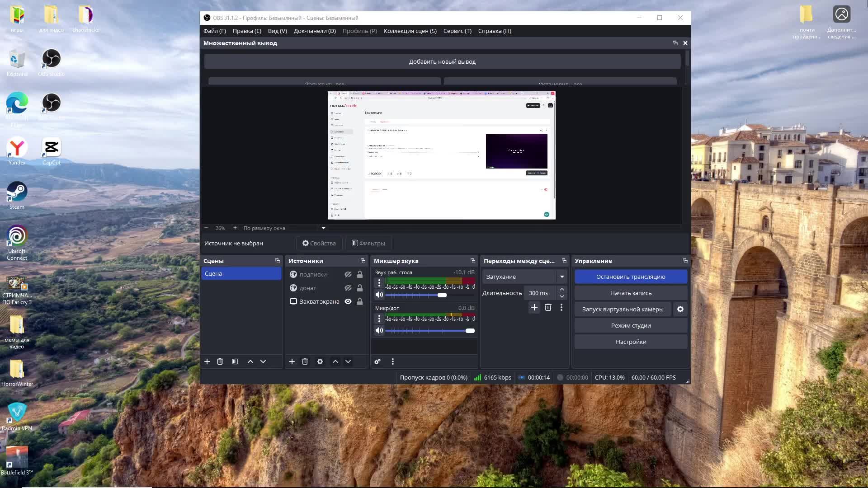This screenshot has width=868, height=488.
Task: Open scene filters icon in Scenes panel
Action: tap(235, 361)
